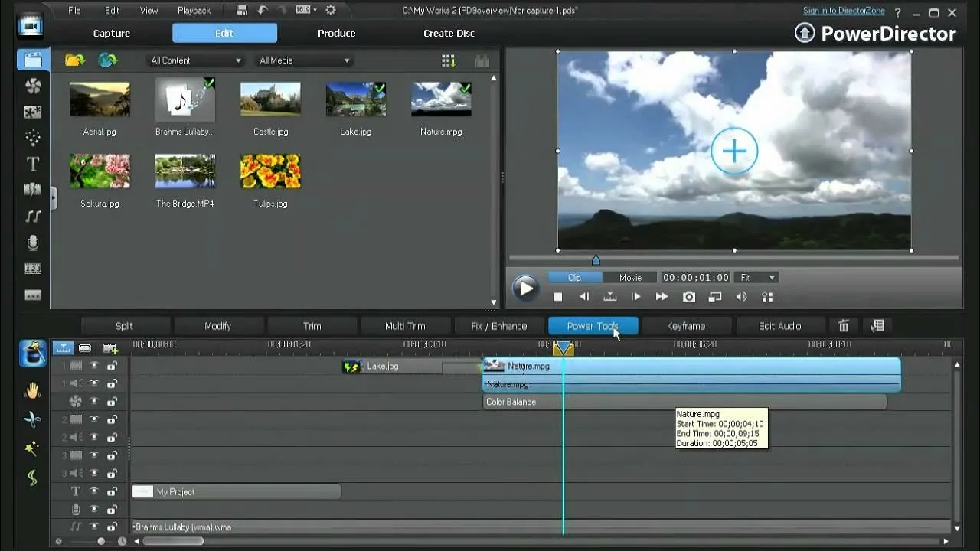Image resolution: width=980 pixels, height=551 pixels.
Task: Expand the All Content dropdown
Action: [x=196, y=60]
